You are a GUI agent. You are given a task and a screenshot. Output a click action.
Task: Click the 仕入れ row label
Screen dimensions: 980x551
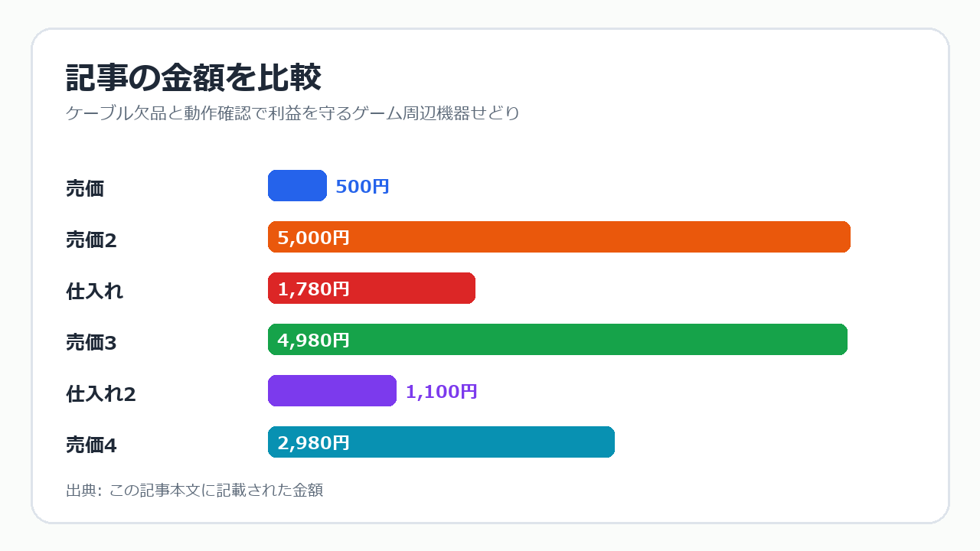point(95,291)
